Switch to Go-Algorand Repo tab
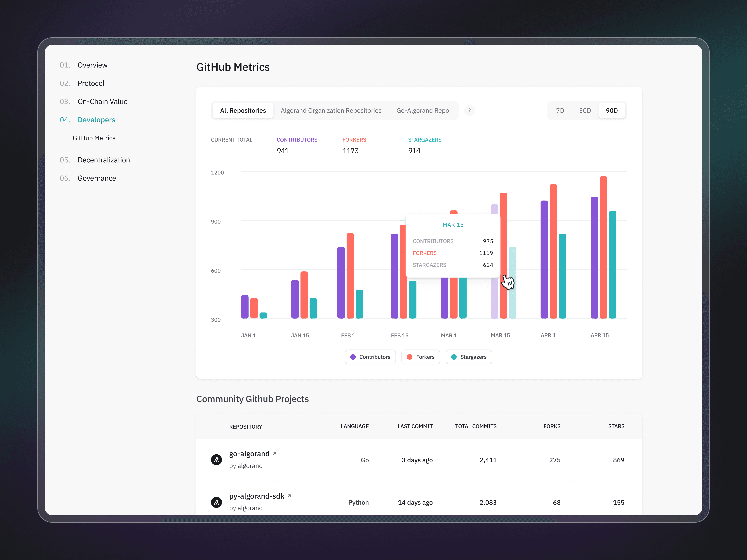The image size is (747, 560). pyautogui.click(x=423, y=110)
